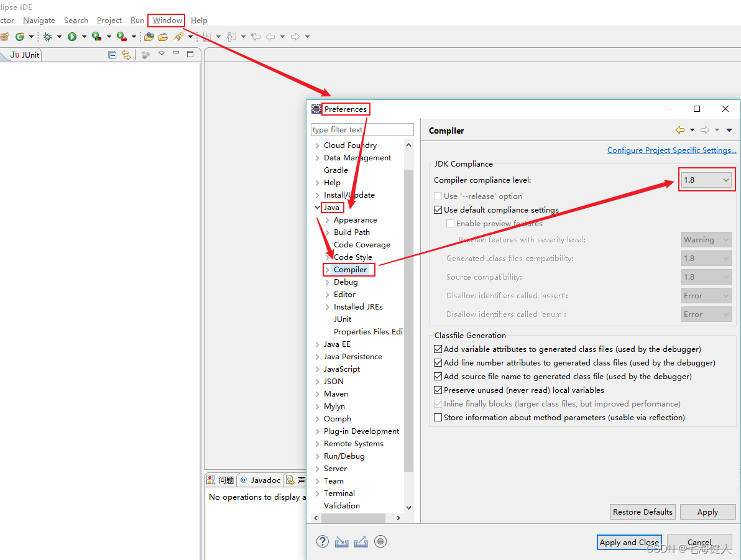Viewport: 741px width, 560px height.
Task: Click the Search flashlight toolbar icon
Action: [x=178, y=37]
